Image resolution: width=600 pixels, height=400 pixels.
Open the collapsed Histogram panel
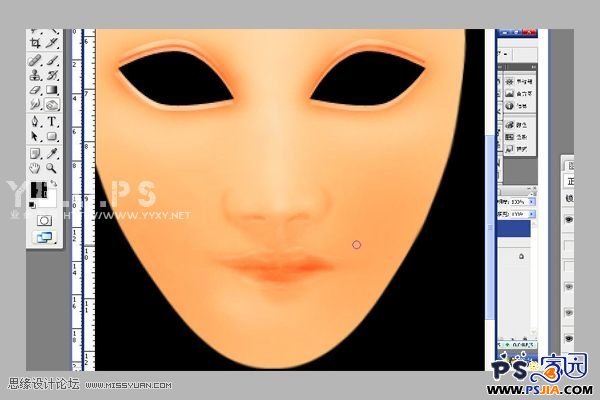(x=519, y=93)
